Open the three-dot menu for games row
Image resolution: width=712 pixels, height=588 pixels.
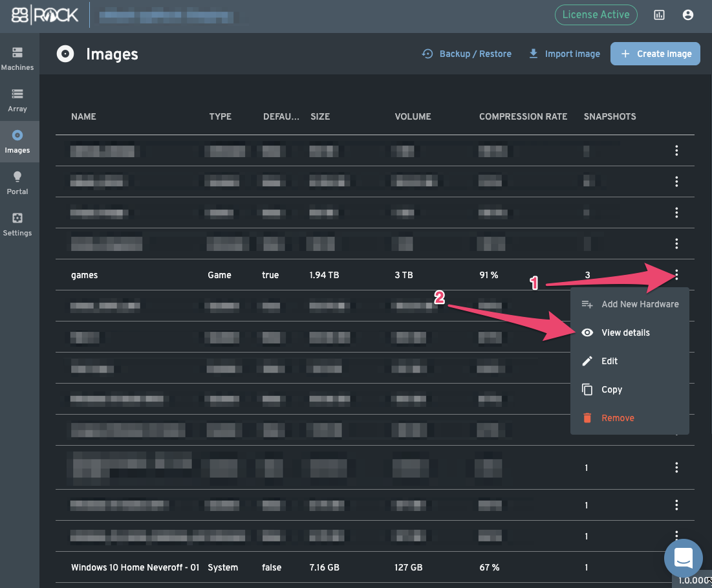point(676,274)
